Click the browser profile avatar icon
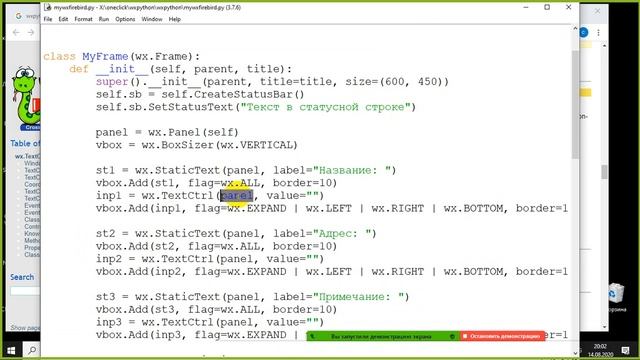 click(x=584, y=33)
